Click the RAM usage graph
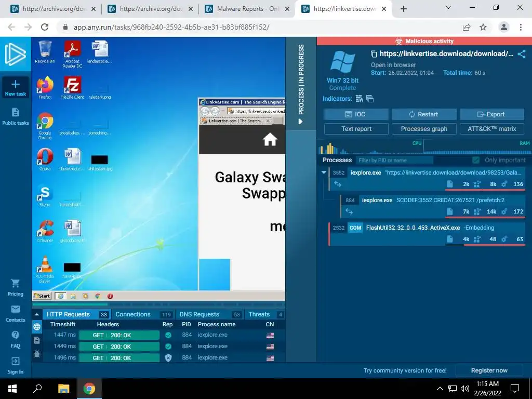This screenshot has width=532, height=399. [477, 148]
